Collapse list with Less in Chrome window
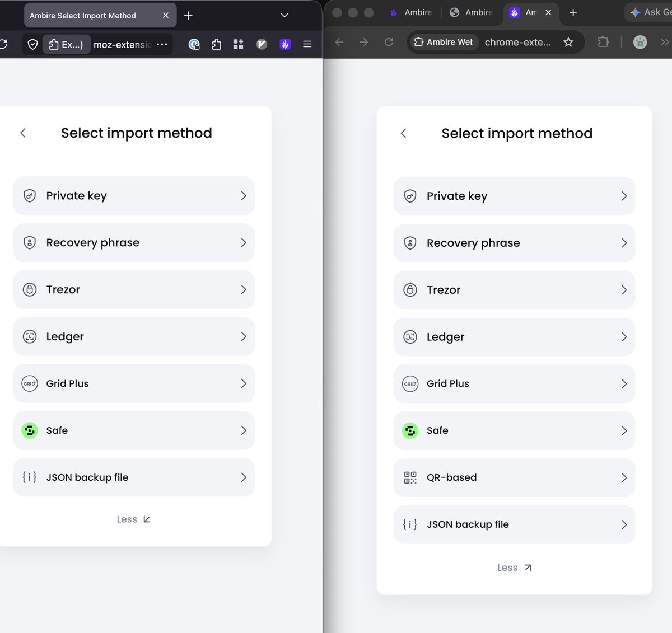 pos(514,568)
